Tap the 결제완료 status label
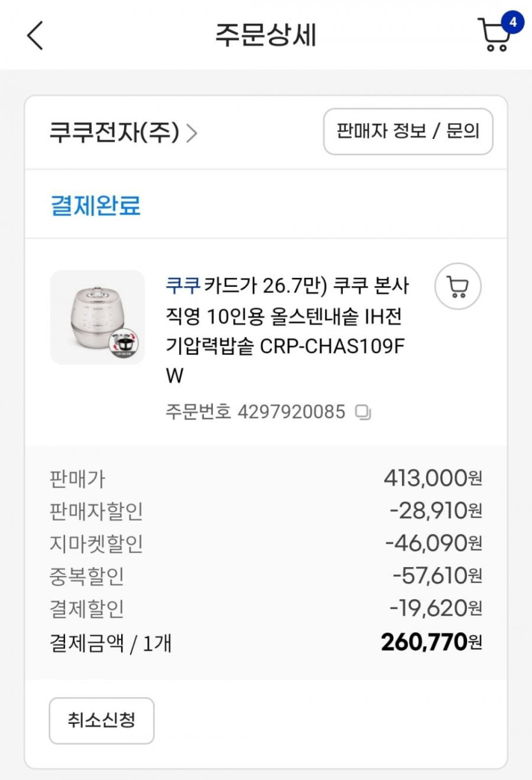 tap(96, 206)
